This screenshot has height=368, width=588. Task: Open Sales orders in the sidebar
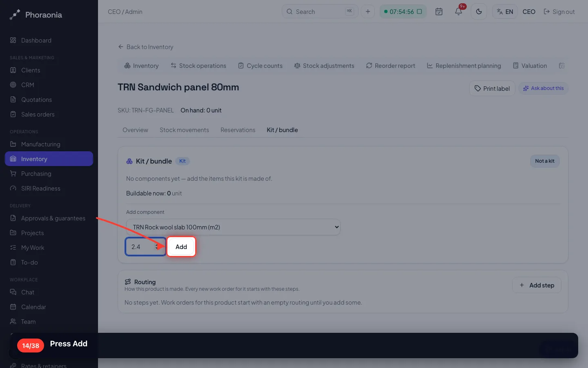[49, 114]
